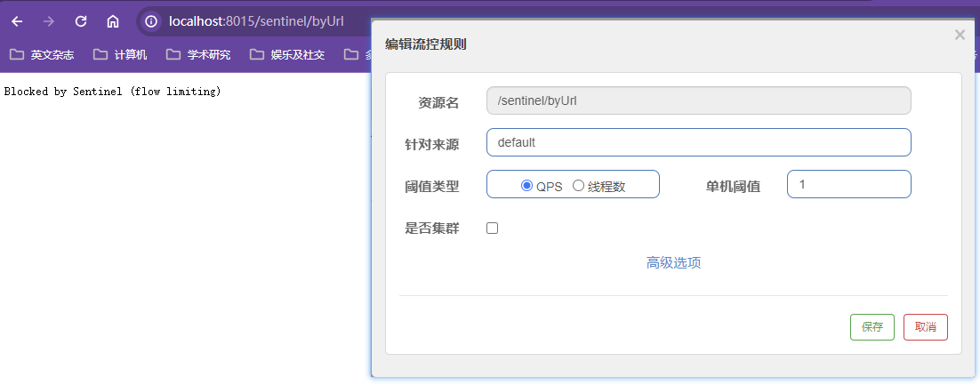The image size is (980, 385).
Task: Click the browser back arrow
Action: 17,21
